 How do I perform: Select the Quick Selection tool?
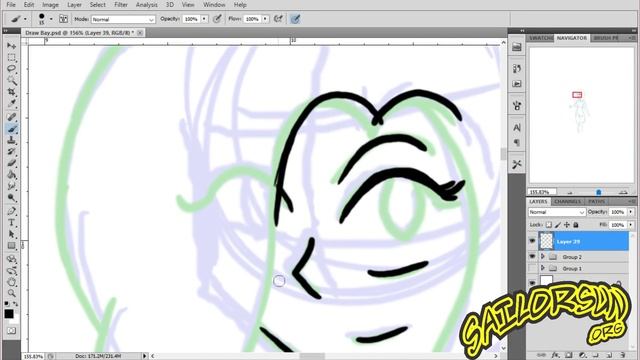tap(11, 80)
